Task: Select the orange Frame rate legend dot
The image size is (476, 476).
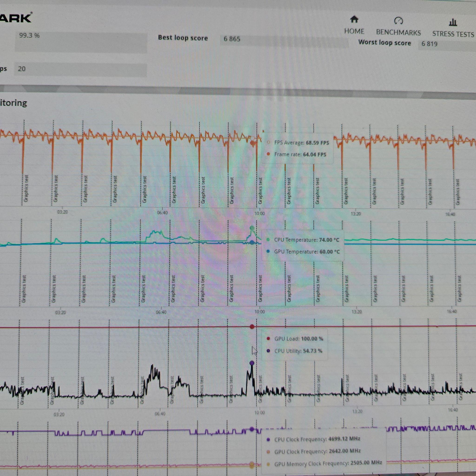Action: (x=268, y=154)
